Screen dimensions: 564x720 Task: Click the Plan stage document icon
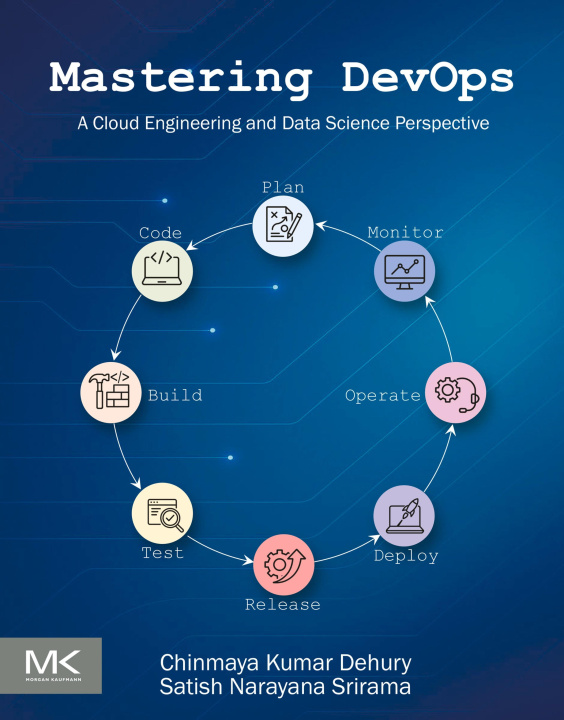[283, 226]
